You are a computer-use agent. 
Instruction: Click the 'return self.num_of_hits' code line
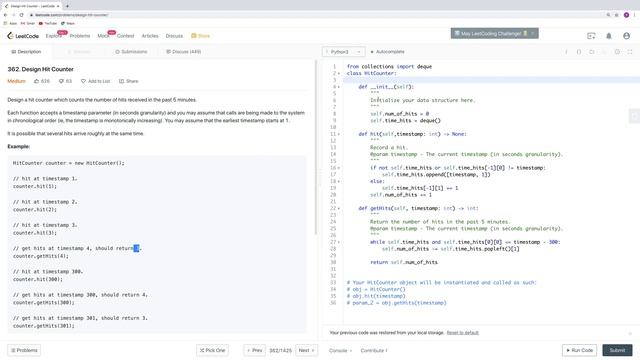[404, 262]
